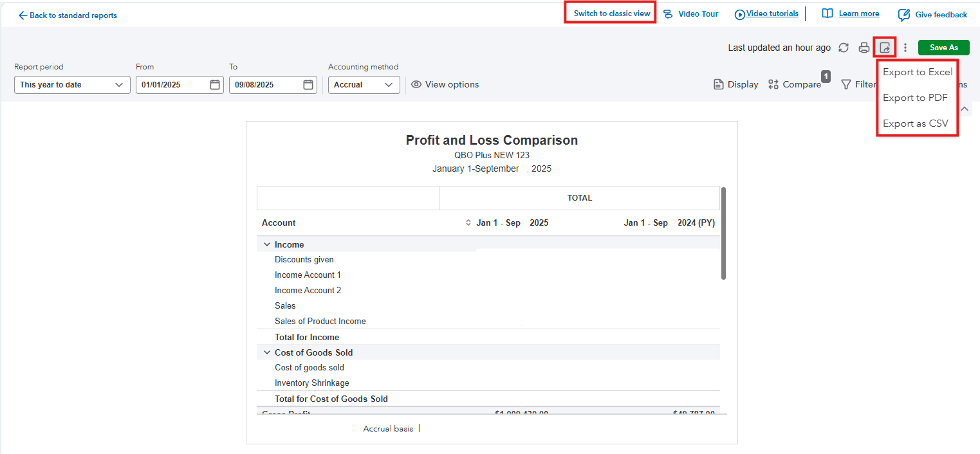Viewport: 980px width, 454px height.
Task: Click Switch to classic view link
Action: [612, 14]
